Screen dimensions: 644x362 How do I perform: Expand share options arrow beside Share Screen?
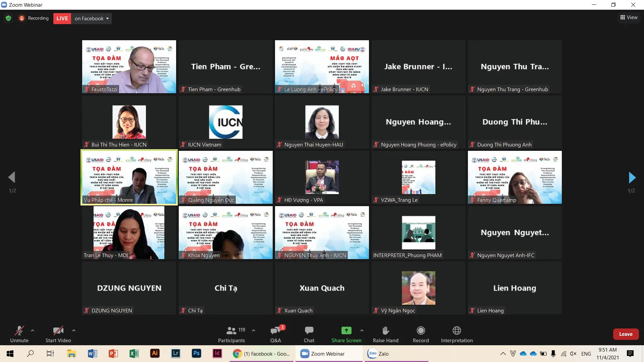coord(362,330)
